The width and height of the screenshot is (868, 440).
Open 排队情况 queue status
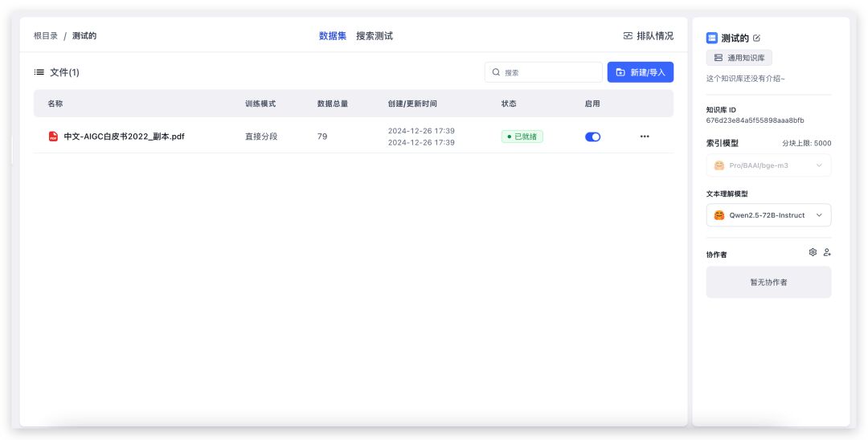click(x=648, y=36)
